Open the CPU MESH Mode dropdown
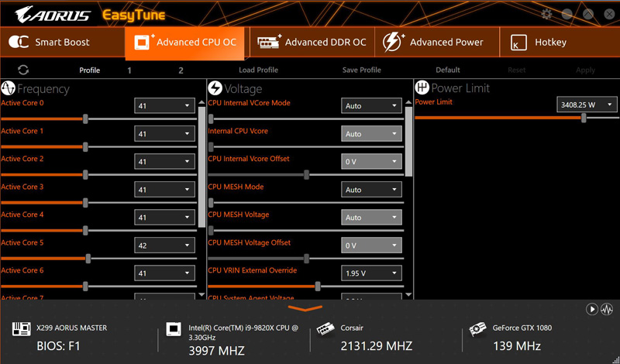 (x=371, y=189)
